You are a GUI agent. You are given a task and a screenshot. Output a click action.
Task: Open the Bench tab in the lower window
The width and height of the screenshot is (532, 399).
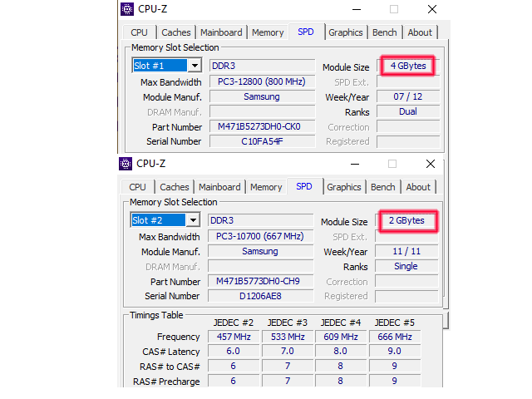(x=382, y=187)
